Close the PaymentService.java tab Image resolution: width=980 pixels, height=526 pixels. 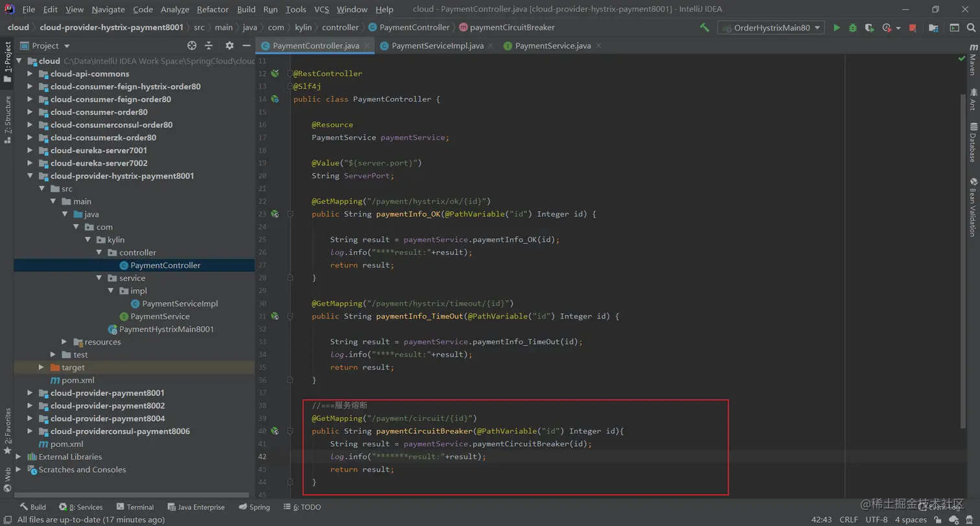click(x=598, y=45)
